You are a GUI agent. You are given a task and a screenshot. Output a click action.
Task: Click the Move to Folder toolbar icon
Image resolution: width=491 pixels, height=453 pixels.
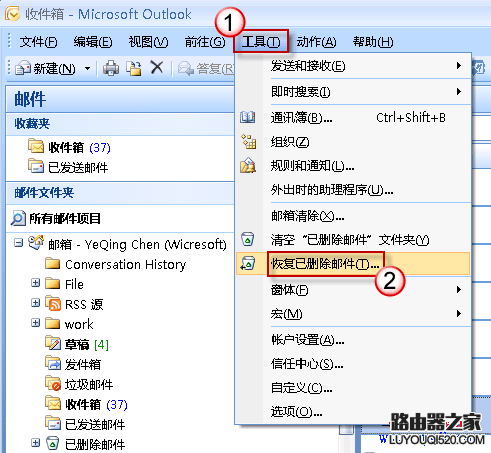point(134,68)
